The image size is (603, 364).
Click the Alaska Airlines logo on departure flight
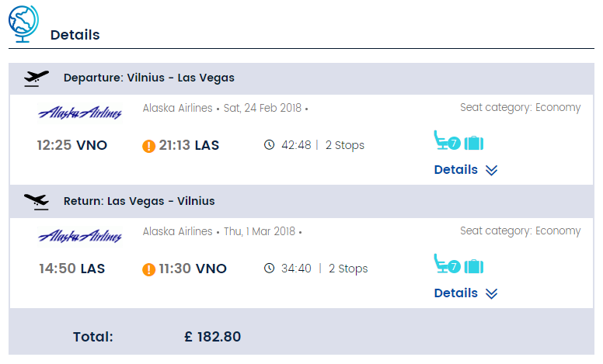pyautogui.click(x=80, y=113)
